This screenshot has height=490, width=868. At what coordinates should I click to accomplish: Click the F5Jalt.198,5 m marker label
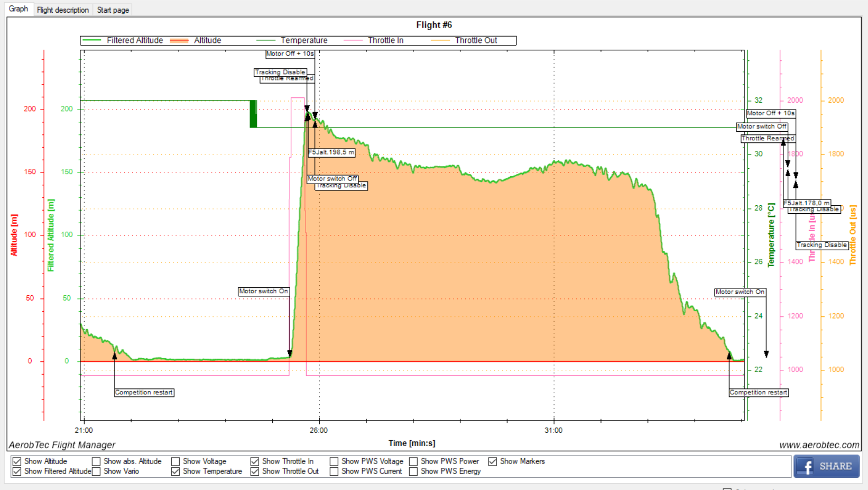(331, 152)
